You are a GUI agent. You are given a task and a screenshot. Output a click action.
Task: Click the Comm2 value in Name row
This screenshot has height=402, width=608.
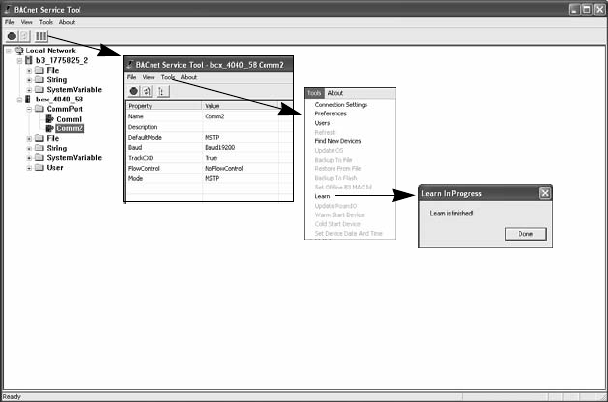coord(214,116)
